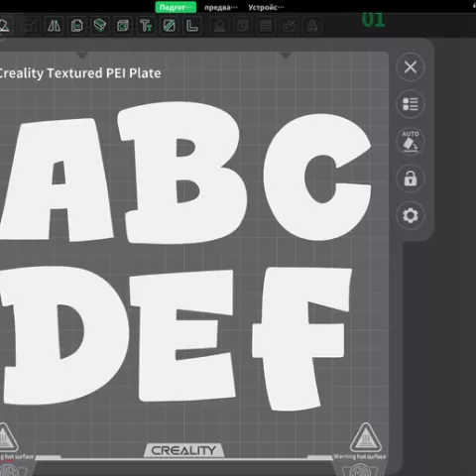The height and width of the screenshot is (476, 476).
Task: Switch to the green Подгот tab
Action: pos(176,7)
